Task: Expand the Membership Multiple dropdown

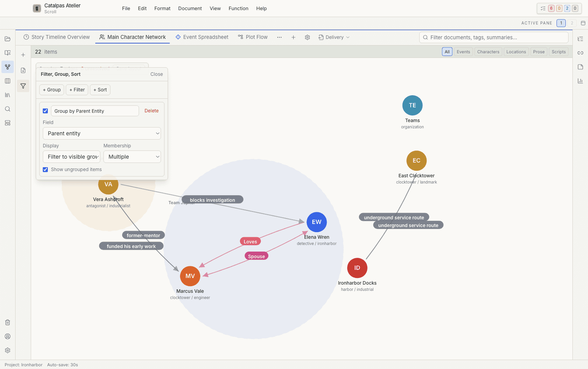Action: [x=132, y=157]
